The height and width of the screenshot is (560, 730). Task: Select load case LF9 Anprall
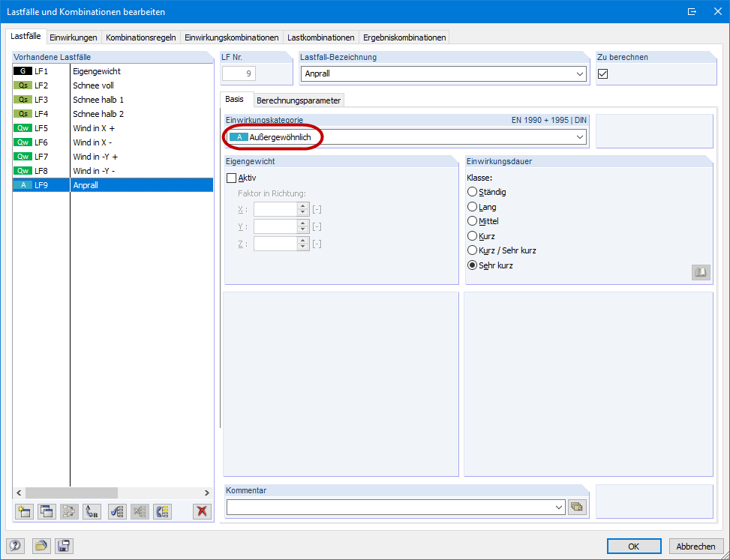pyautogui.click(x=113, y=185)
